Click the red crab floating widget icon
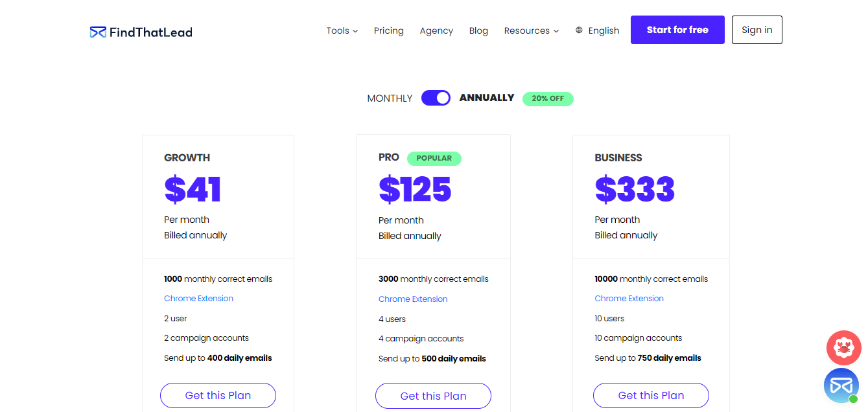Viewport: 868px width, 412px height. point(843,348)
